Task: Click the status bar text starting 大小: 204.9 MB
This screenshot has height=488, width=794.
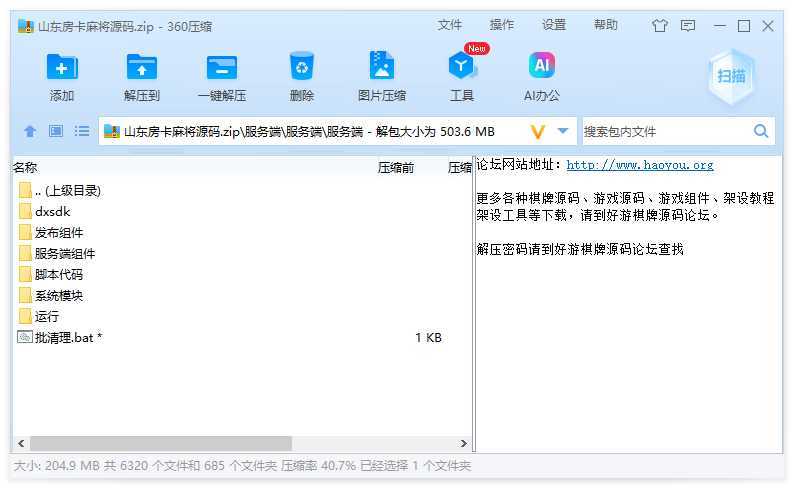Action: tap(242, 466)
